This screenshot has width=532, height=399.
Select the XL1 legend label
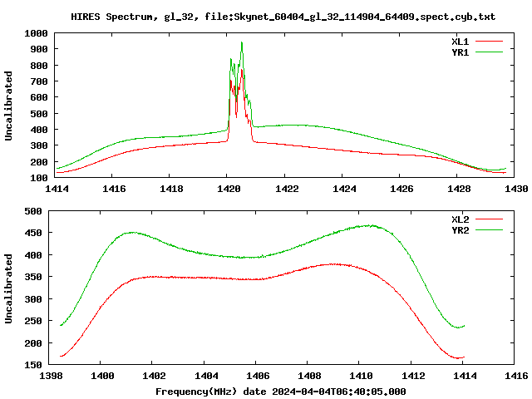pos(460,42)
